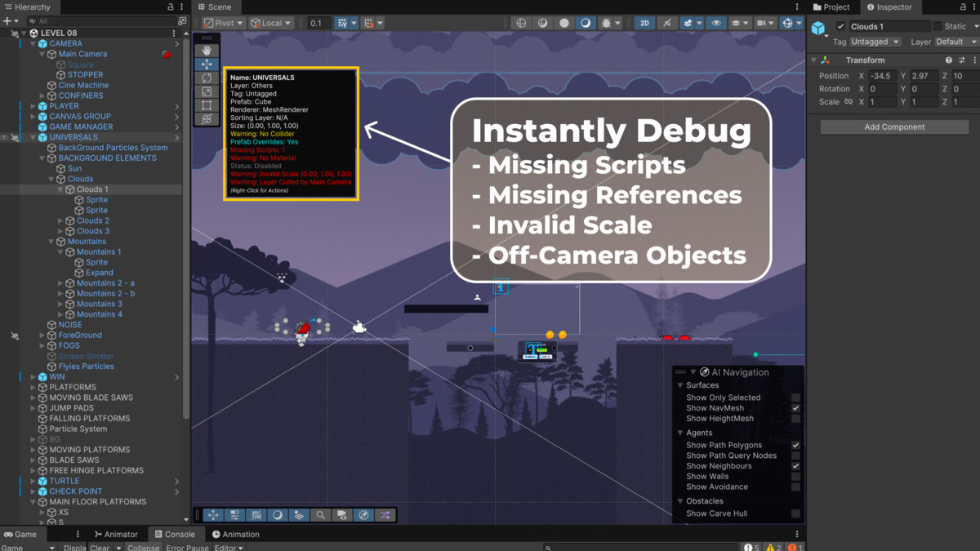980x551 pixels.
Task: Click the scene camera settings icon
Action: 341,514
